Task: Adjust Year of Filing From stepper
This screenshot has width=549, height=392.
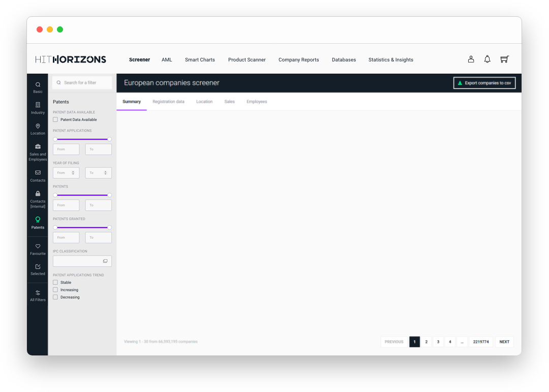Action: (73, 173)
